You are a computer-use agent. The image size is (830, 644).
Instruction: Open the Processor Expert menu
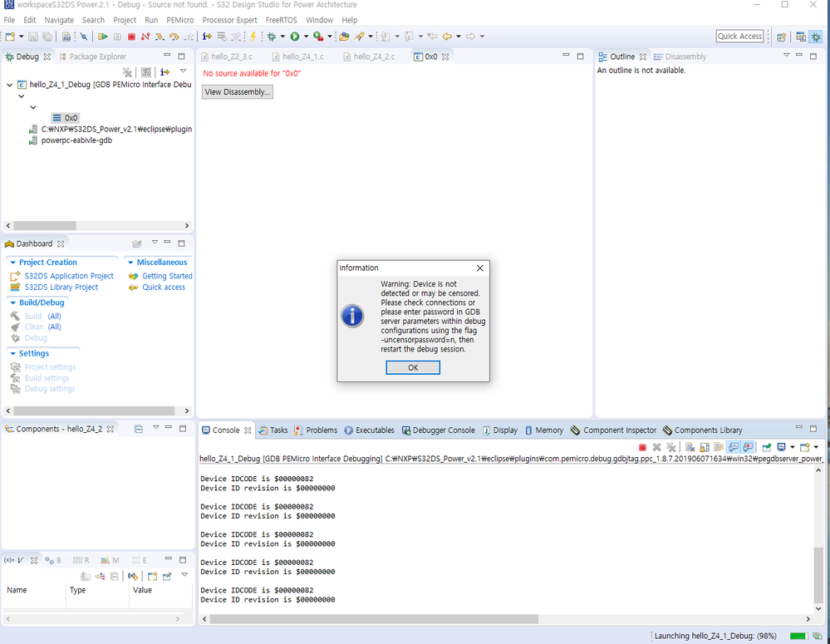point(230,20)
